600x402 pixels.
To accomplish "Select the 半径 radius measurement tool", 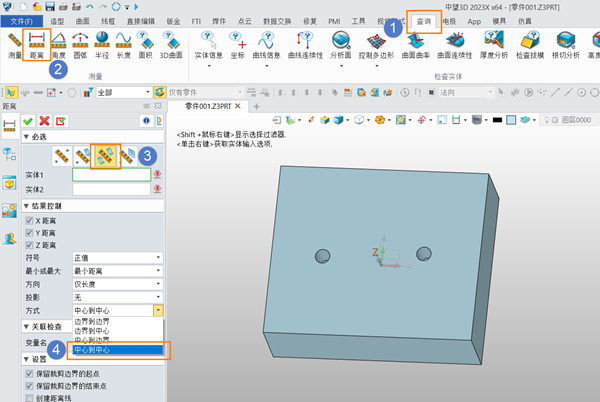I will point(102,45).
